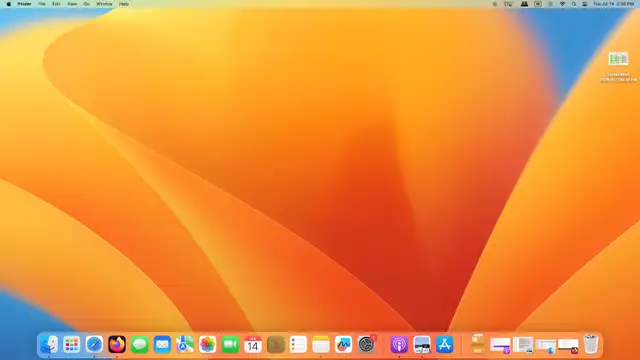Open the Finder application menu

click(24, 4)
